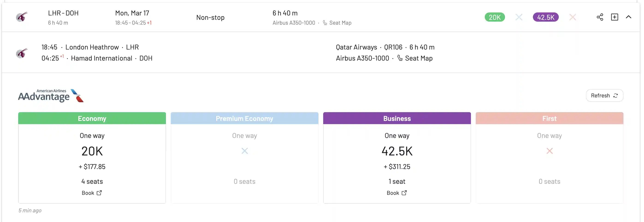The height and width of the screenshot is (222, 644).
Task: Click the AAdvantage program logo
Action: (51, 96)
